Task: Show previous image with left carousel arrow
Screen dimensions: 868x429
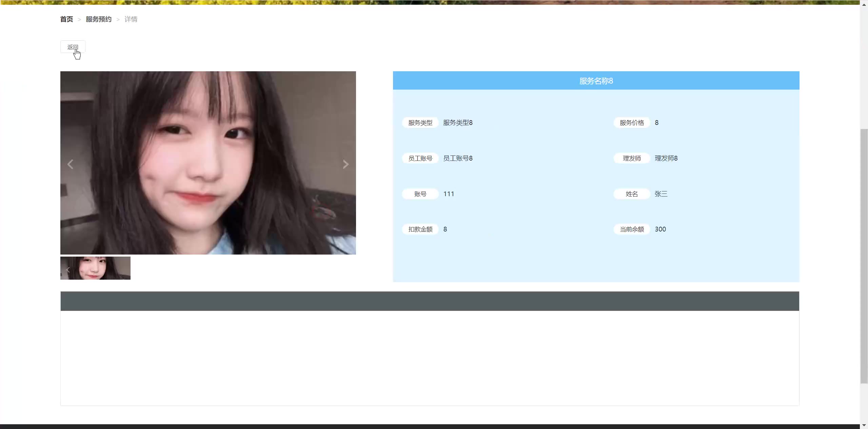Action: (x=70, y=164)
